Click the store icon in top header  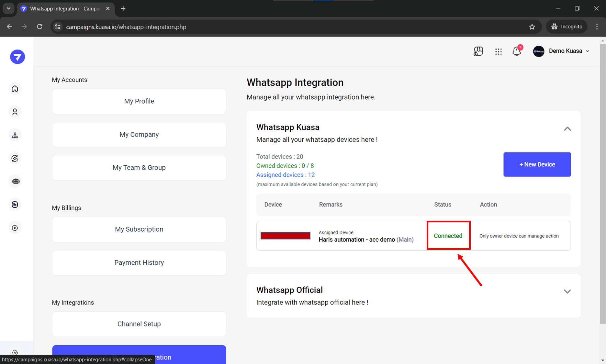(x=478, y=51)
